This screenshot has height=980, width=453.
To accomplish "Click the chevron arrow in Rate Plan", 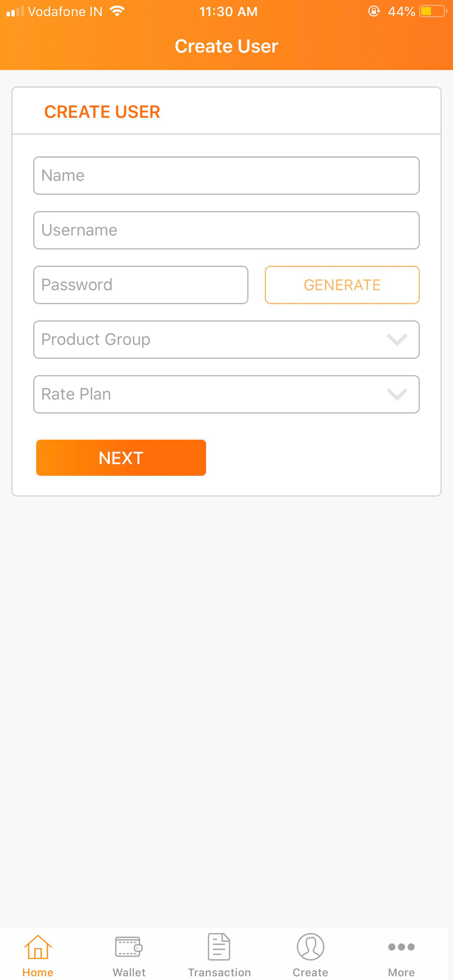I will [397, 394].
